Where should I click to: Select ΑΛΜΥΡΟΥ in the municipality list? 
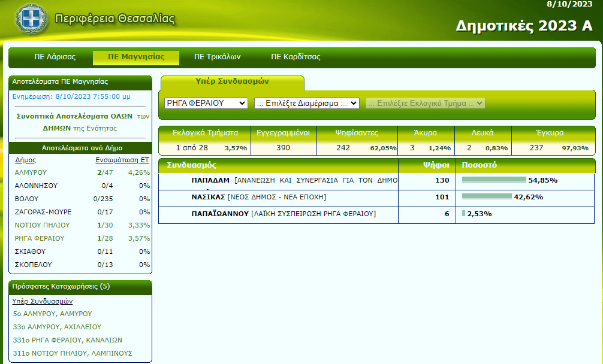point(31,172)
